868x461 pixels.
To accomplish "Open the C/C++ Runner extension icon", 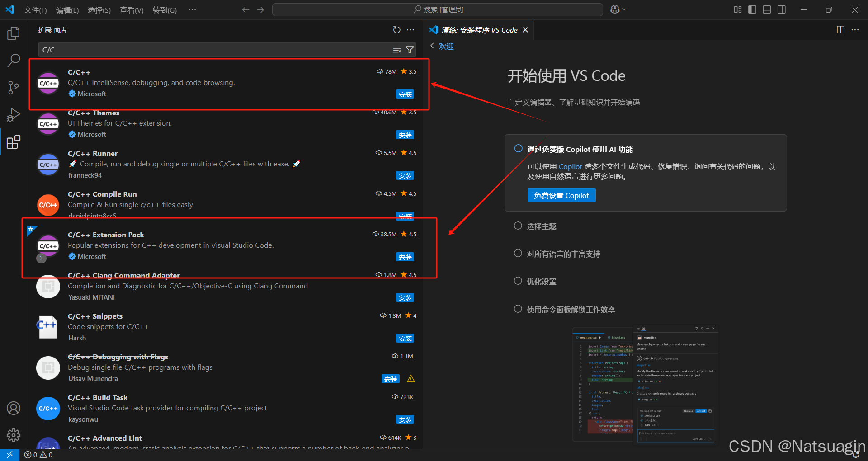I will [48, 165].
